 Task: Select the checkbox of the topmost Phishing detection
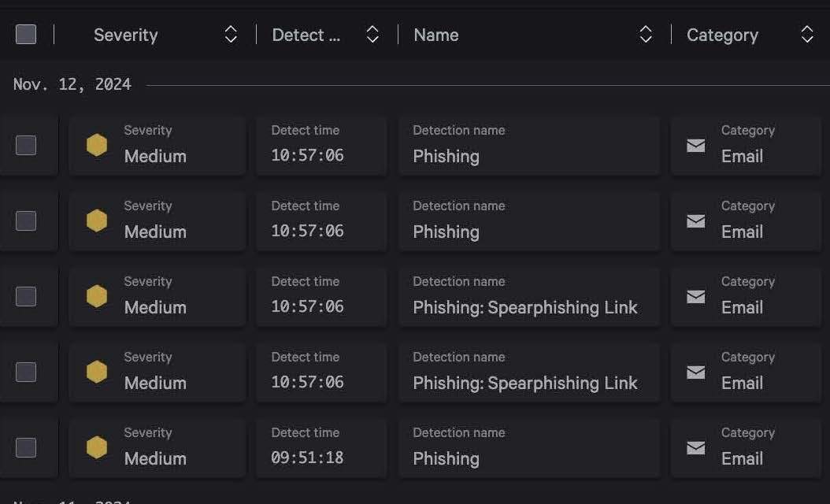(26, 145)
